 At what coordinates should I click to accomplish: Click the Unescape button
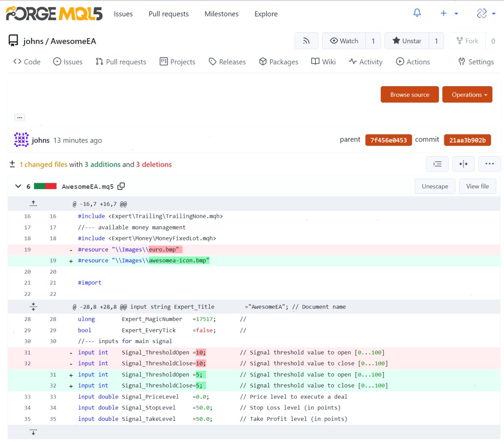pyautogui.click(x=435, y=186)
